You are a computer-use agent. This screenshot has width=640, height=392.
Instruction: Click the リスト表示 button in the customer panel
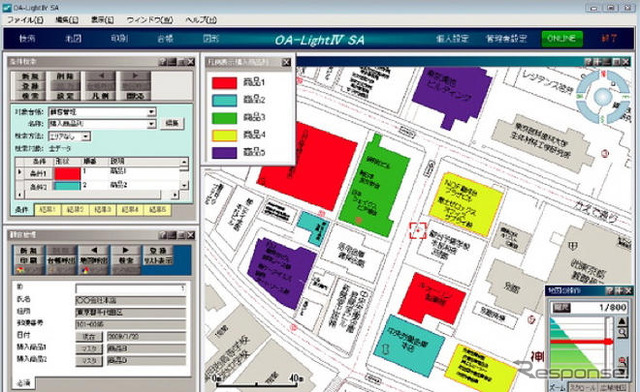(158, 260)
